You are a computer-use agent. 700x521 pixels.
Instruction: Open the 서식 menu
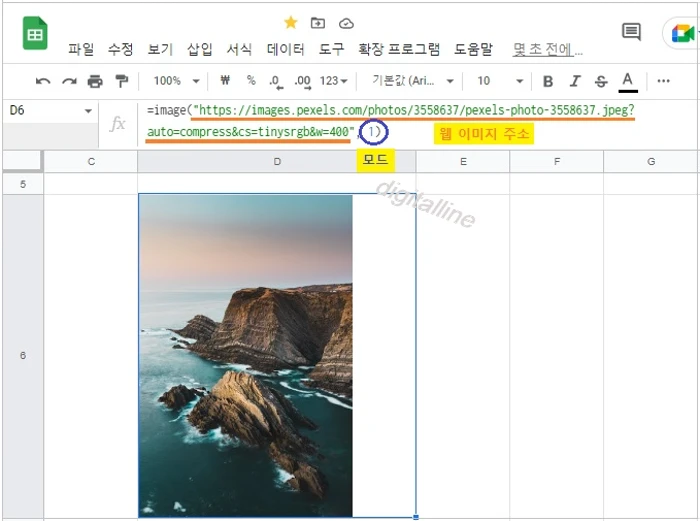click(x=239, y=49)
